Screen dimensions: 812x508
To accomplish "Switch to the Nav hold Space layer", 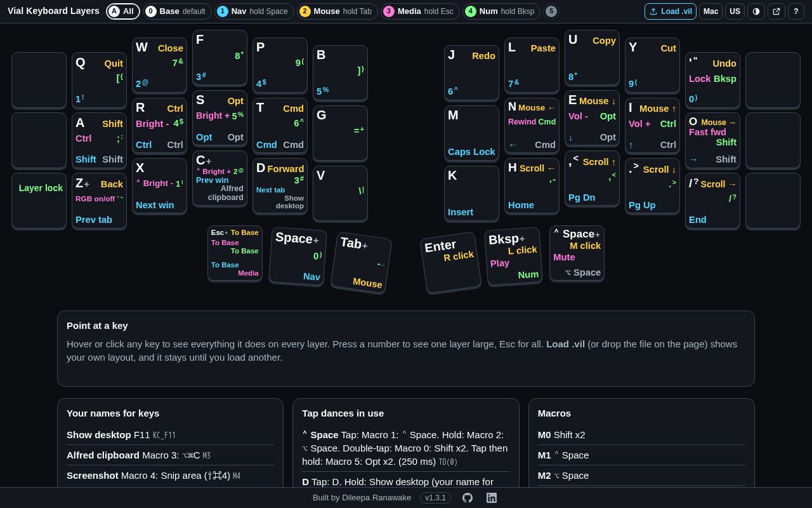I will click(x=254, y=11).
